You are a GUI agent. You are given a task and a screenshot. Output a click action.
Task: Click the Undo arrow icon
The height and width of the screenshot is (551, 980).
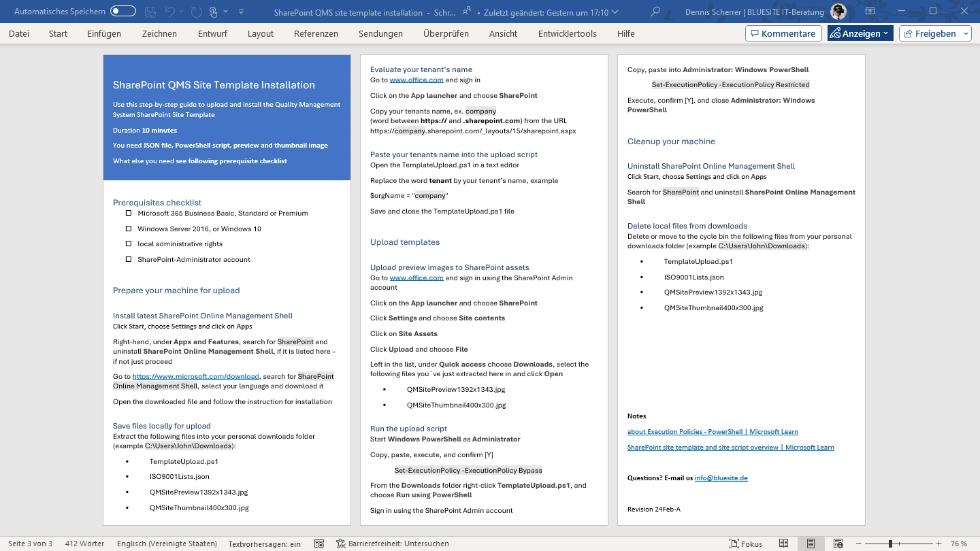pos(171,12)
